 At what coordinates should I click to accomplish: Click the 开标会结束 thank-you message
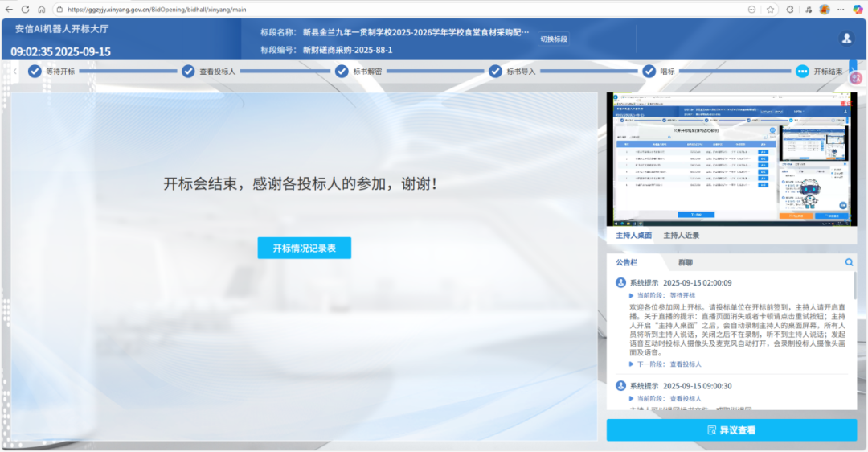click(301, 184)
